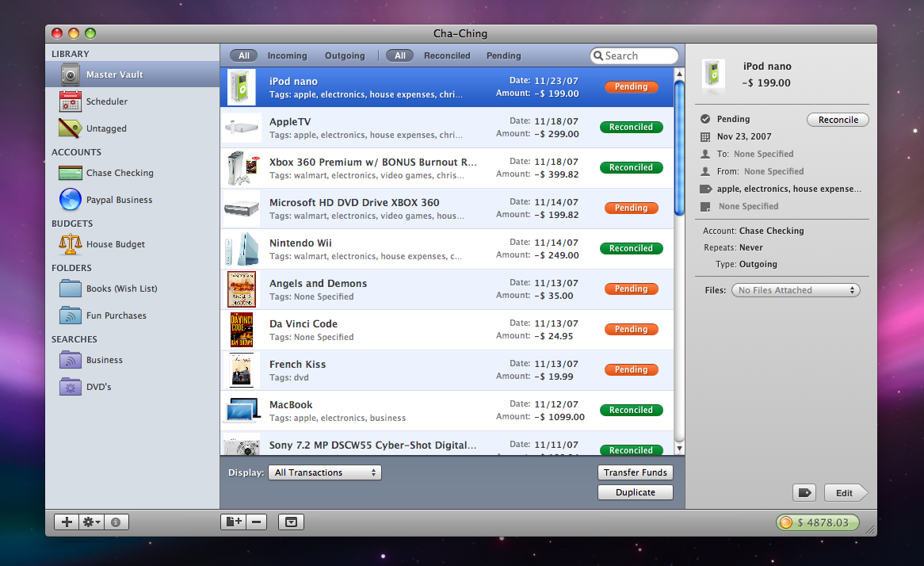Open the Scheduler calendar

point(106,101)
